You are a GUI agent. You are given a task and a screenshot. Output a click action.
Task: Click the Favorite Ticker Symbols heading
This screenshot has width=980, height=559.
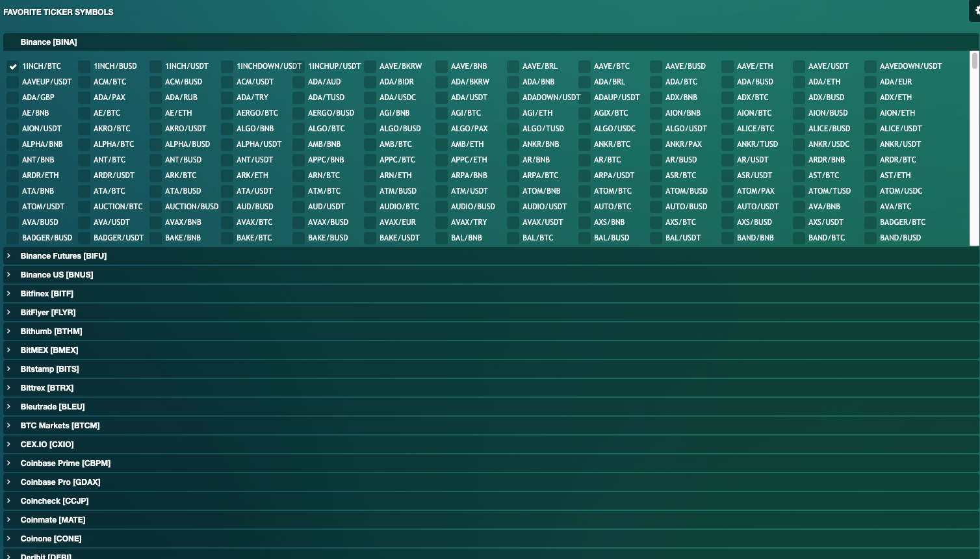coord(58,12)
